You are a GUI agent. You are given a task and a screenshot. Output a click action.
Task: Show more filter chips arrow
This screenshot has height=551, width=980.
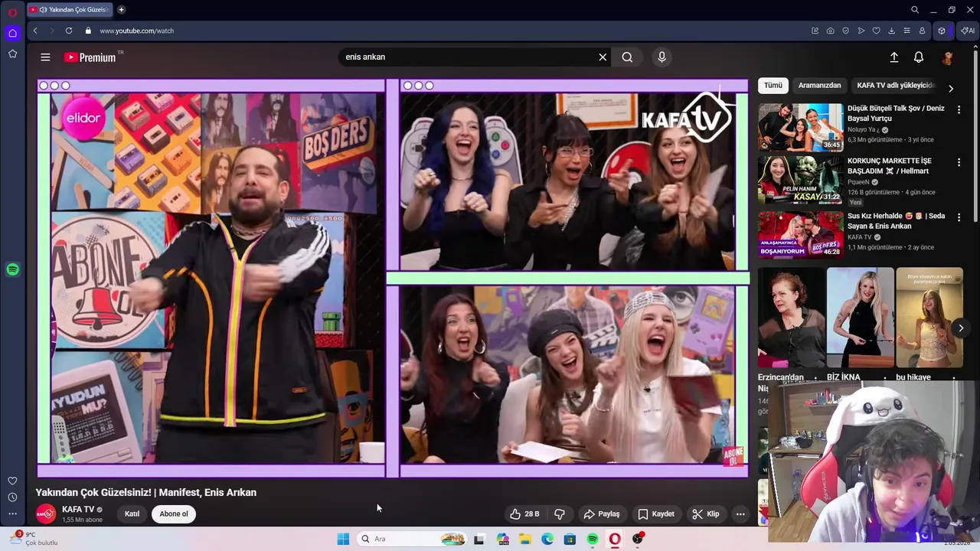[x=951, y=88]
